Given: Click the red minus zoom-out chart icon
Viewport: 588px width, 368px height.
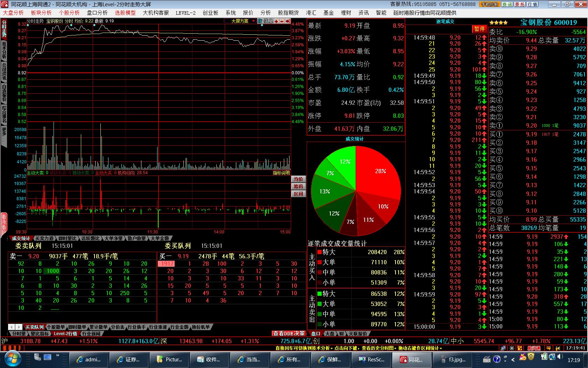Looking at the screenshot, I should point(282,21).
